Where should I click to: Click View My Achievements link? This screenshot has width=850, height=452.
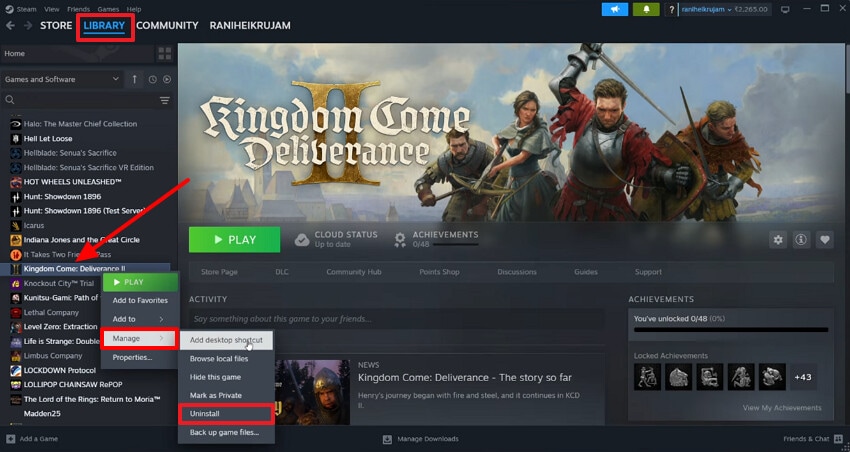pyautogui.click(x=782, y=408)
